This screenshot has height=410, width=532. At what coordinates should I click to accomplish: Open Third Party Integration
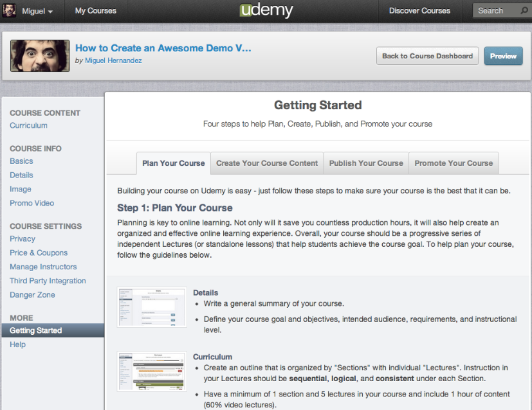[48, 281]
